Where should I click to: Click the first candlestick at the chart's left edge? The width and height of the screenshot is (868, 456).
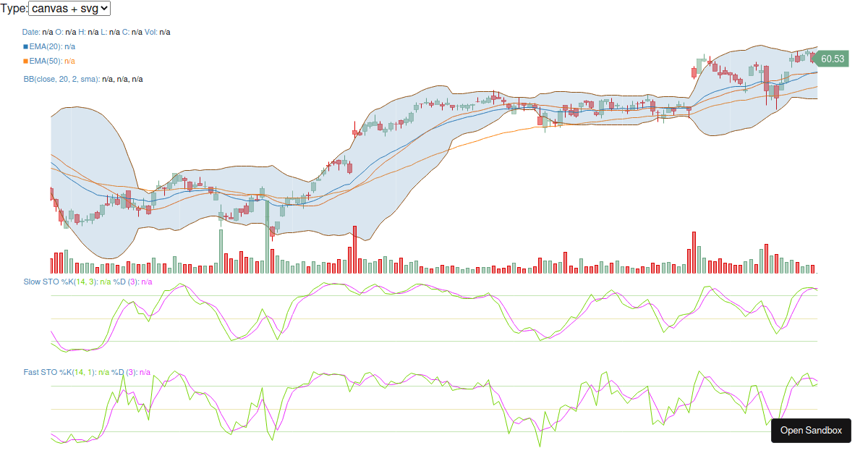click(51, 194)
